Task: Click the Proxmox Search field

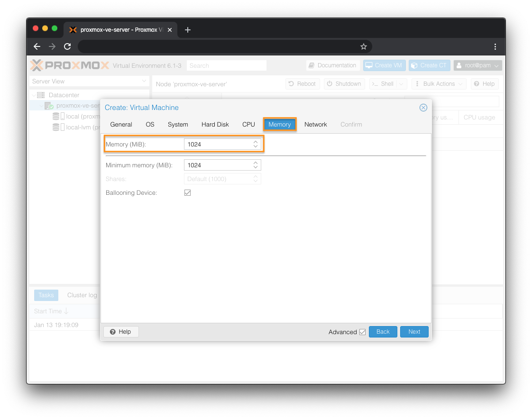Action: (x=226, y=65)
